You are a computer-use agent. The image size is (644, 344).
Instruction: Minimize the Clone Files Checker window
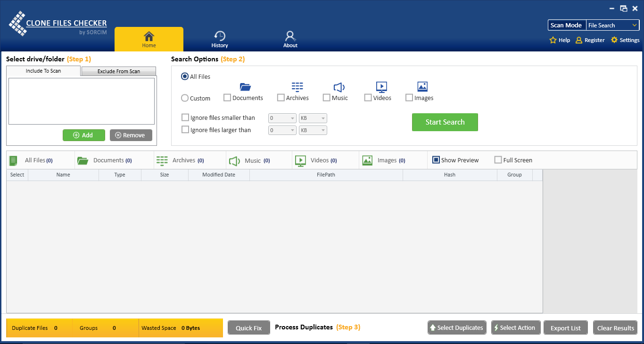pos(612,8)
